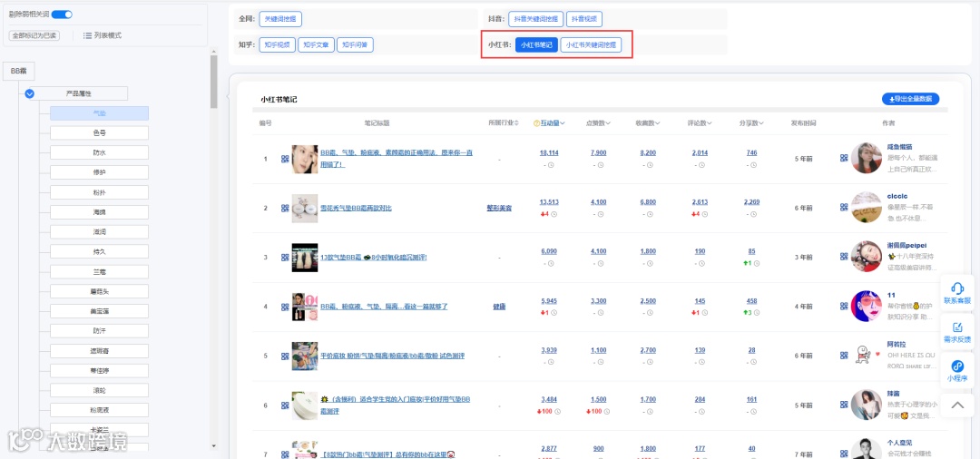This screenshot has width=980, height=459.
Task: Open the 关键词挖掘 tab
Action: [x=280, y=19]
